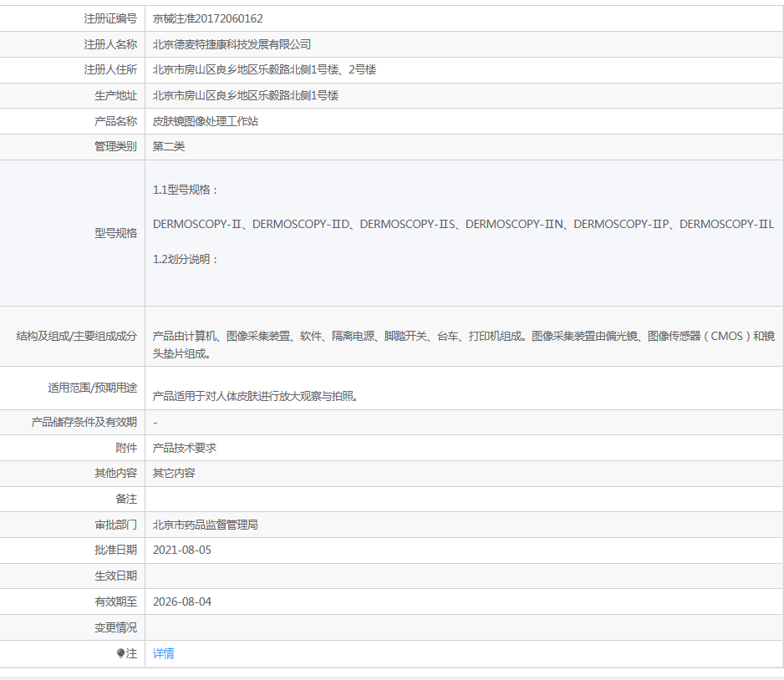Select registrant name 北京德麦特捷康科技发展有限公司

[232, 44]
